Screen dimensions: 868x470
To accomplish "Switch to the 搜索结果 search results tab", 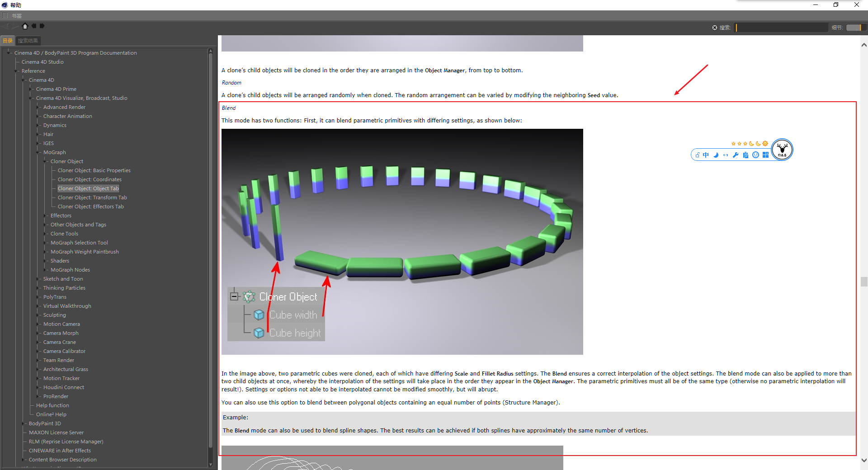I will 28,41.
